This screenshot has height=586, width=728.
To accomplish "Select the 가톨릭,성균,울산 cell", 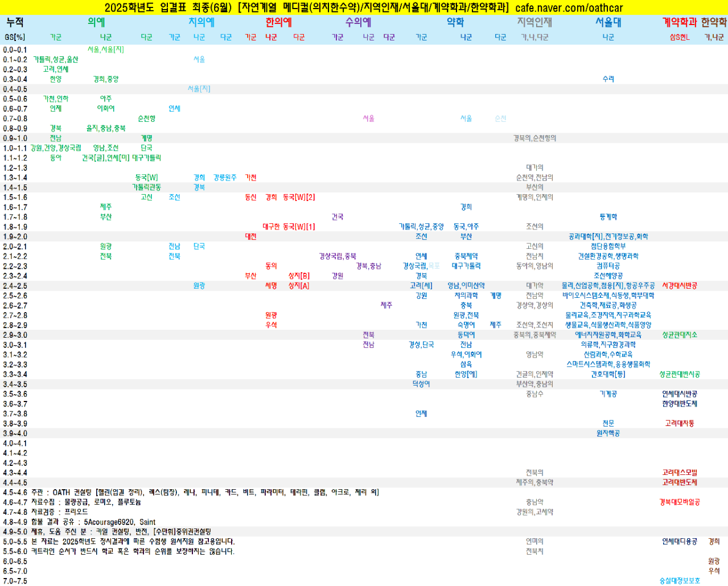I will (56, 59).
